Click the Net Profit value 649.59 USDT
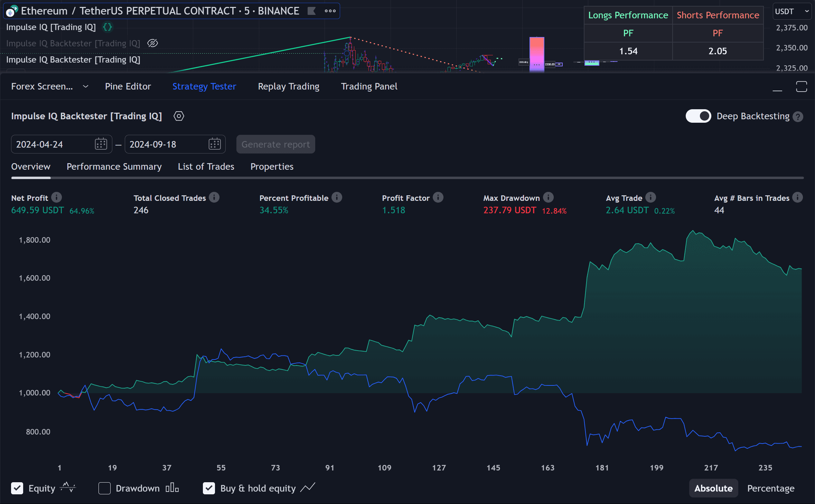 [x=37, y=210]
